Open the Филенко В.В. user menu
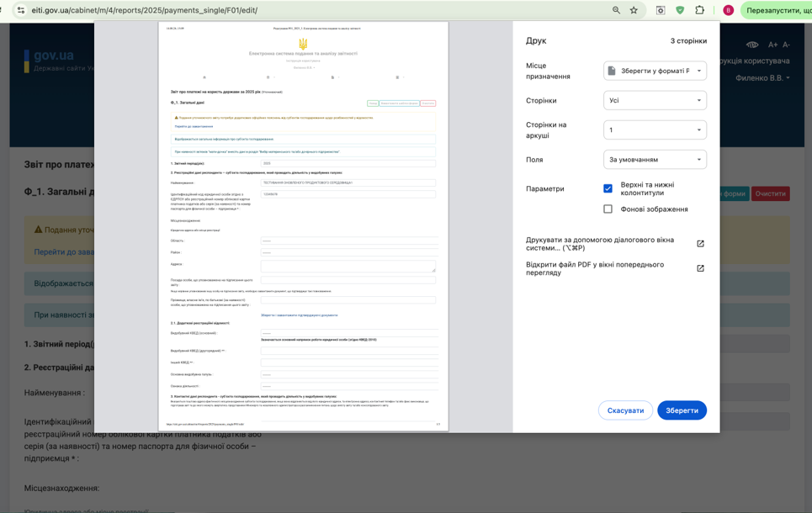The width and height of the screenshot is (812, 513). pyautogui.click(x=763, y=78)
